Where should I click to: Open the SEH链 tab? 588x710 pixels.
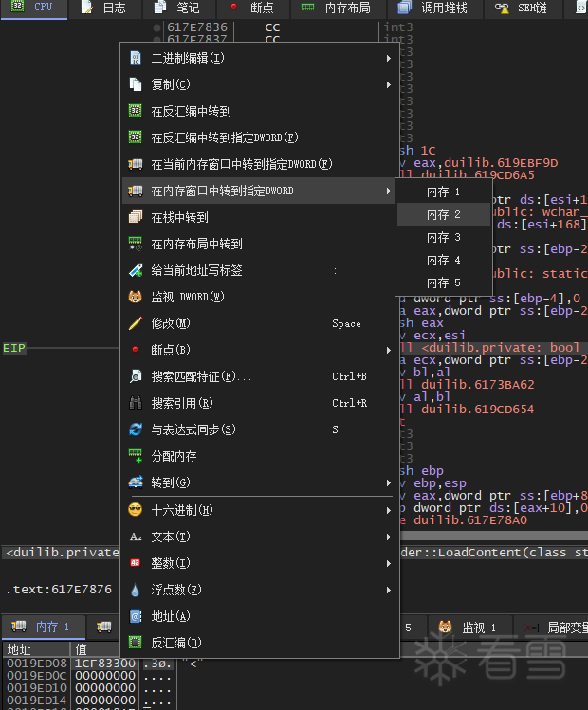pyautogui.click(x=523, y=8)
